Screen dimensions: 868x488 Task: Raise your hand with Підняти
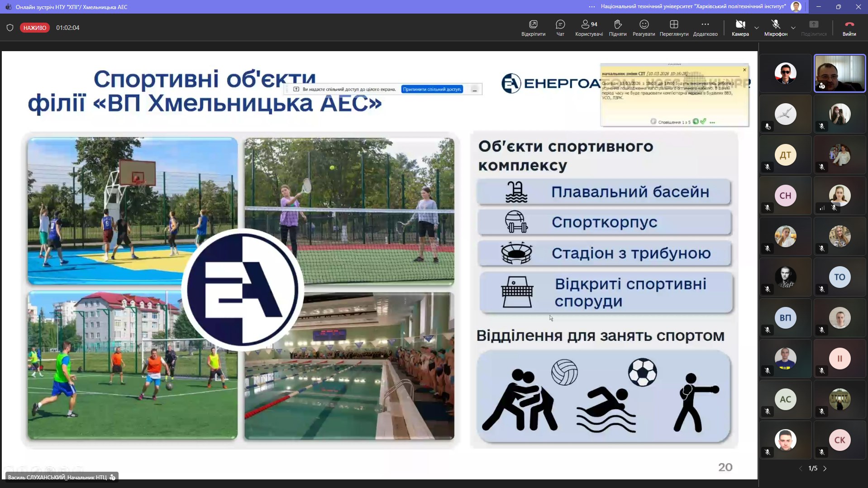[x=618, y=28]
